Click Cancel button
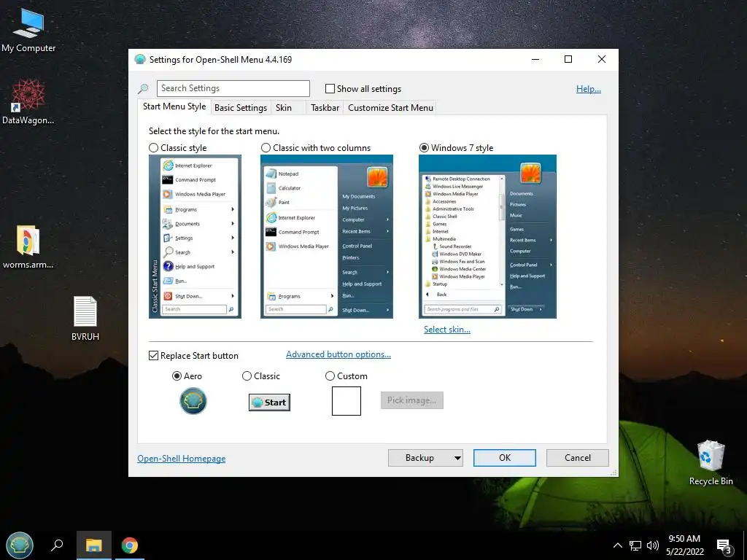This screenshot has width=747, height=560. [578, 458]
